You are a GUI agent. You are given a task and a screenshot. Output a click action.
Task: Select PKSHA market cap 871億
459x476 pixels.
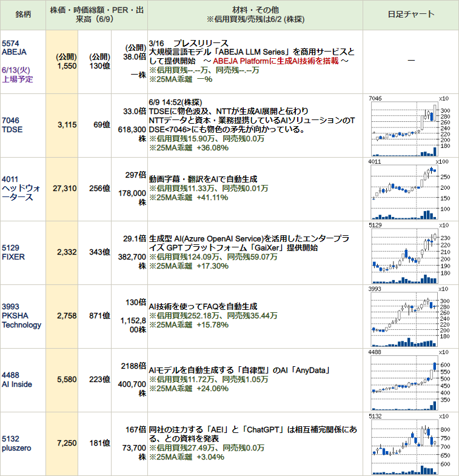click(x=99, y=316)
